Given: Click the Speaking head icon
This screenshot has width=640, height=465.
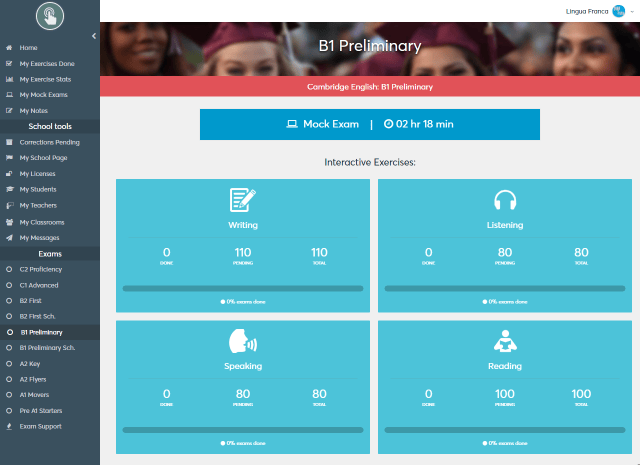Looking at the screenshot, I should tap(243, 341).
